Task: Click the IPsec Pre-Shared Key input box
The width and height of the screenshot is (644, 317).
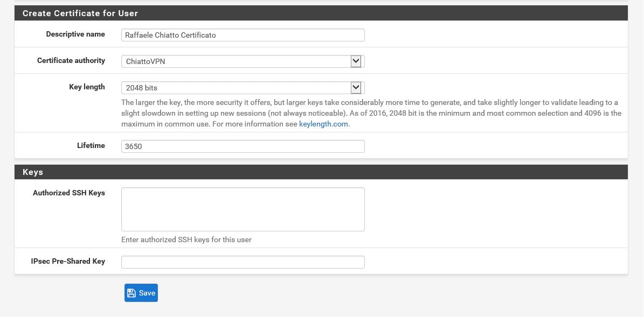Action: pos(243,262)
